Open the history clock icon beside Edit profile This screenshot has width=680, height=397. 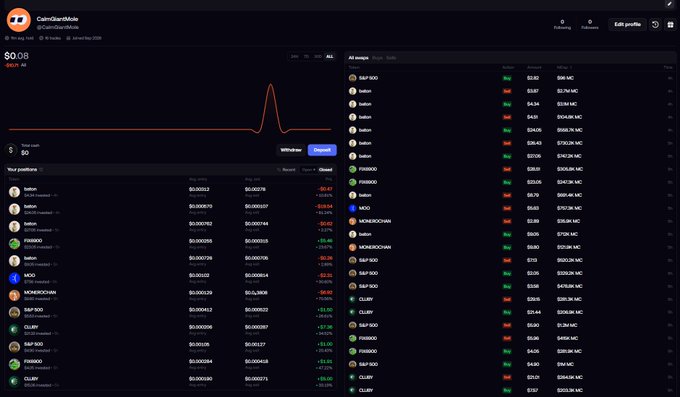(655, 25)
